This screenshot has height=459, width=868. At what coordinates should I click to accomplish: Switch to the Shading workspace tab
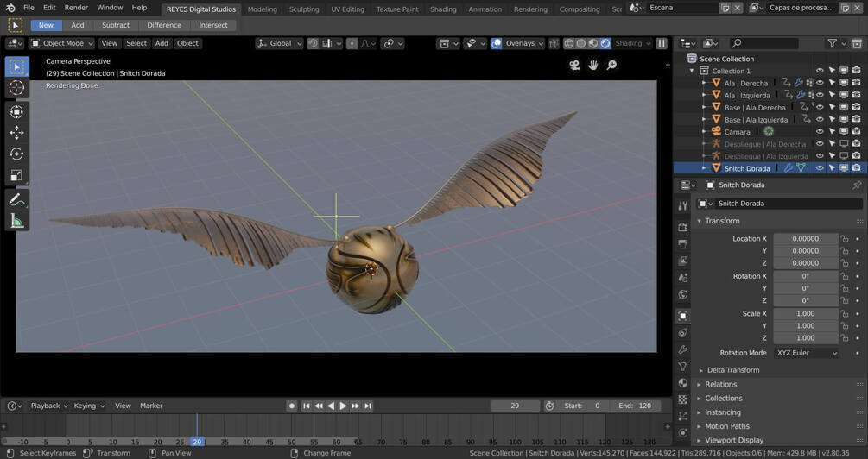[x=443, y=9]
